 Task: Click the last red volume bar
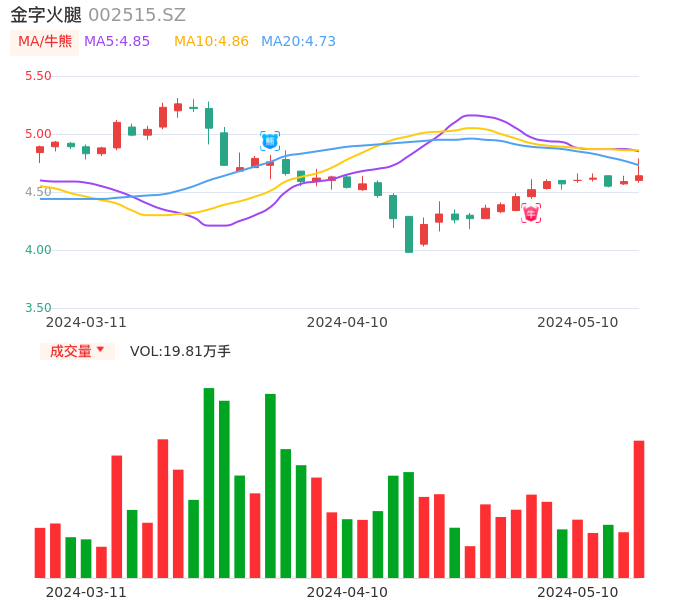point(639,508)
